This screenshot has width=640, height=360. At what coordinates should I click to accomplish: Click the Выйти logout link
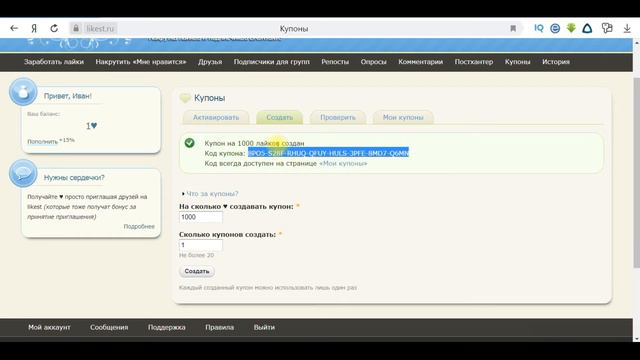tap(264, 327)
